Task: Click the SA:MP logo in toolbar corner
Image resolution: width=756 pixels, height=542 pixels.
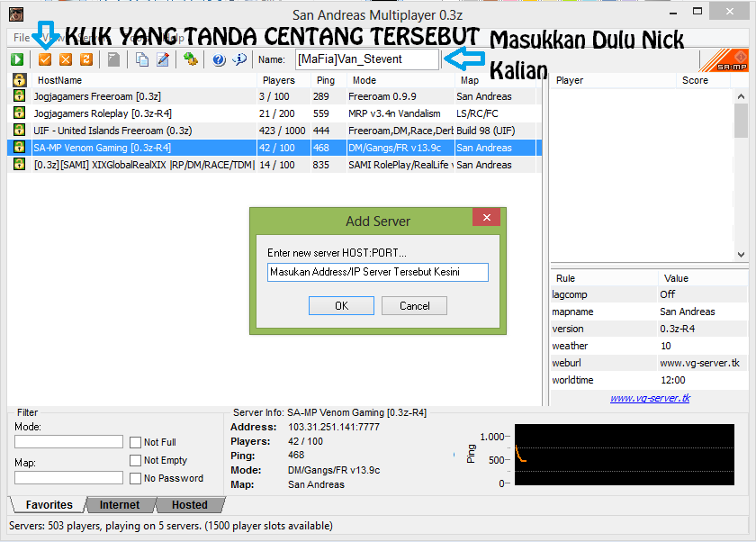Action: [x=724, y=60]
